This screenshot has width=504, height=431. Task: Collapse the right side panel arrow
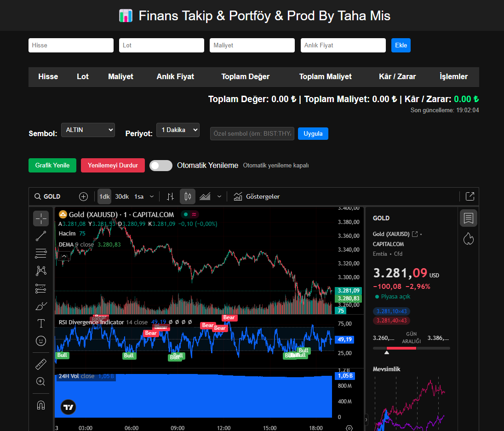366,420
